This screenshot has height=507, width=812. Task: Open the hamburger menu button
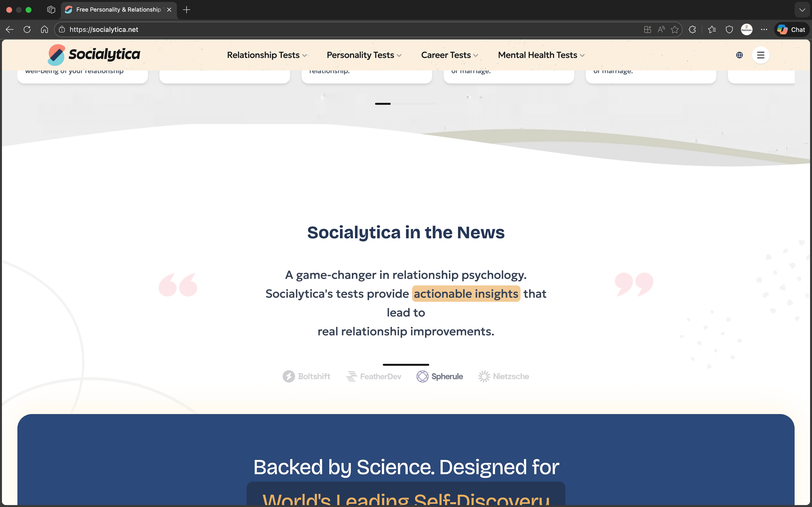(x=760, y=55)
